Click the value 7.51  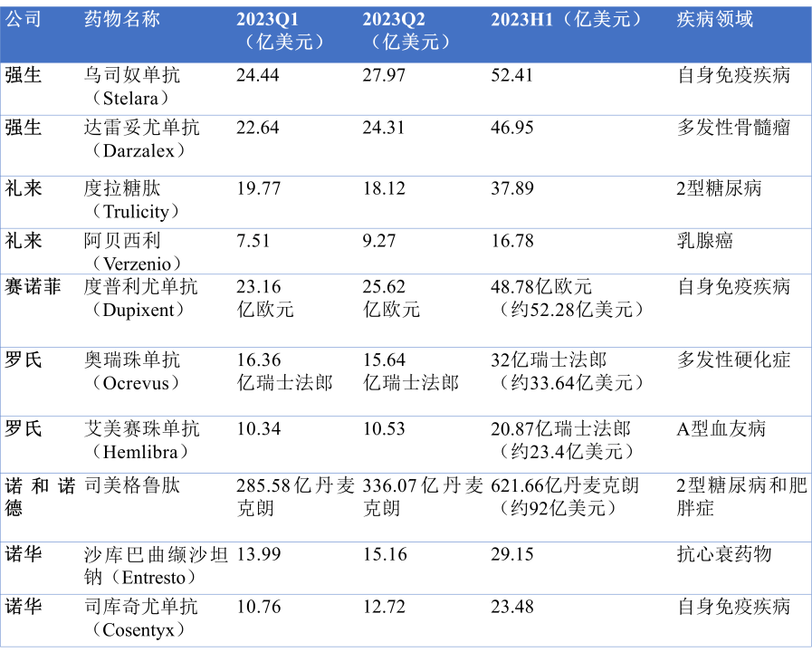tap(253, 241)
